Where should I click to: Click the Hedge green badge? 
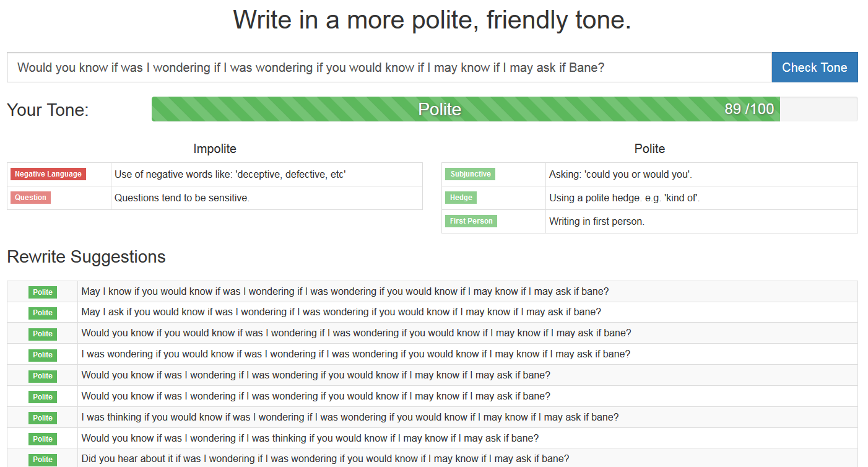click(x=461, y=198)
